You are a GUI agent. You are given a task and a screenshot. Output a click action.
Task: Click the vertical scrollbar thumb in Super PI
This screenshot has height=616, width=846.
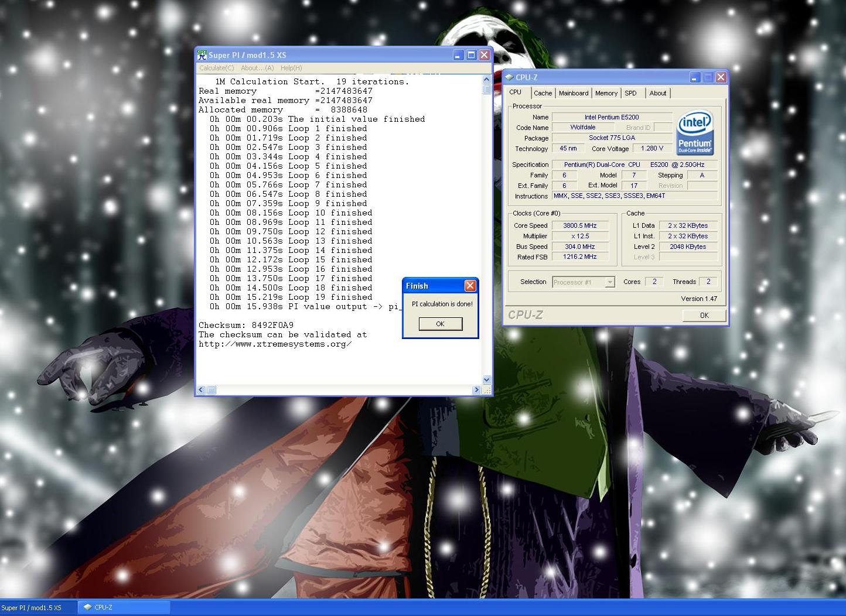(486, 89)
